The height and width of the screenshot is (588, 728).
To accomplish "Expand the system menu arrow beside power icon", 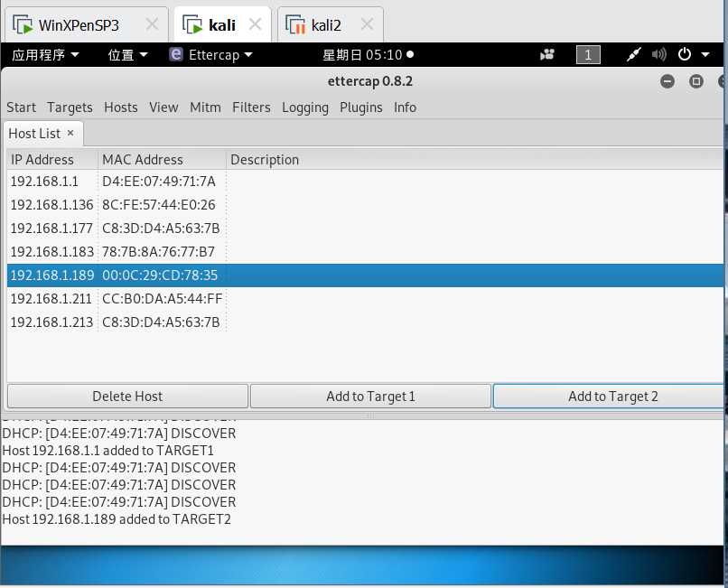I will coord(705,55).
